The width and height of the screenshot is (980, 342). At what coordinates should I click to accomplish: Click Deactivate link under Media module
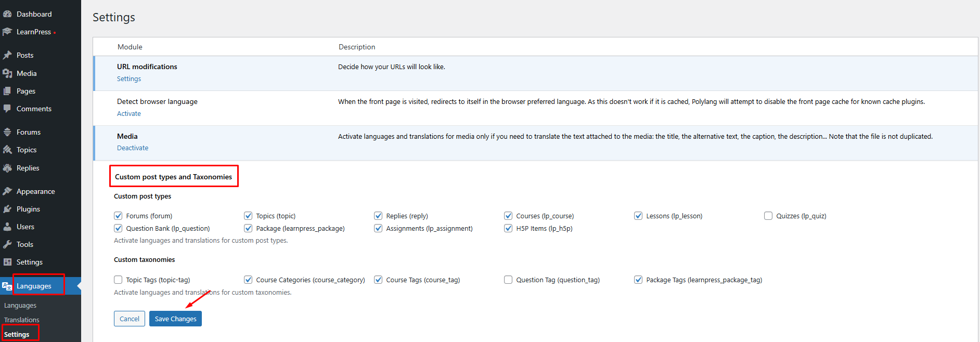click(133, 148)
